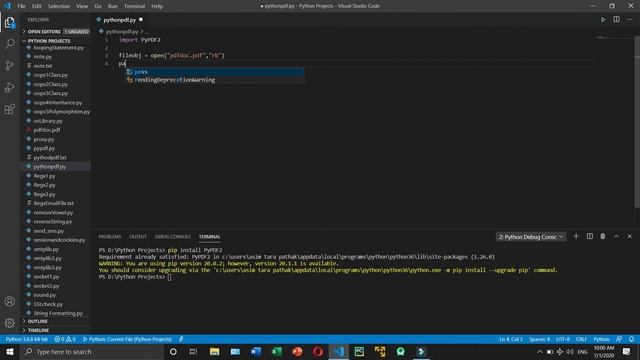This screenshot has width=640, height=360.
Task: Open the Extensions view
Action: pyautogui.click(x=10, y=109)
